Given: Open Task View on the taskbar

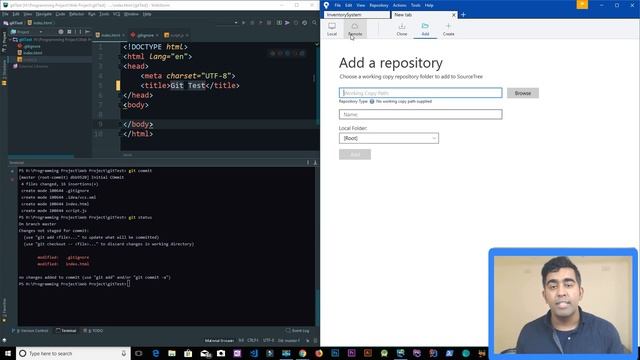Looking at the screenshot, I should (138, 353).
